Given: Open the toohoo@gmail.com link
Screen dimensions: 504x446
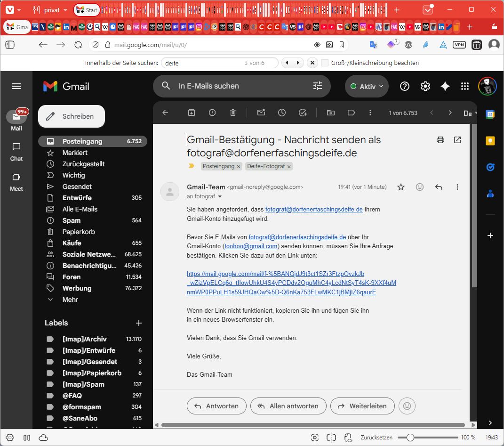Looking at the screenshot, I should point(251,246).
